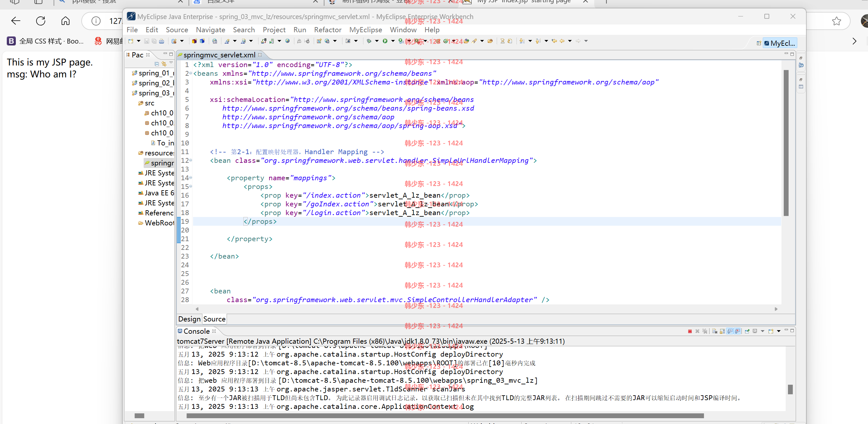Click the Last Edit Location arrow icon
Image resolution: width=868 pixels, height=424 pixels.
(554, 41)
